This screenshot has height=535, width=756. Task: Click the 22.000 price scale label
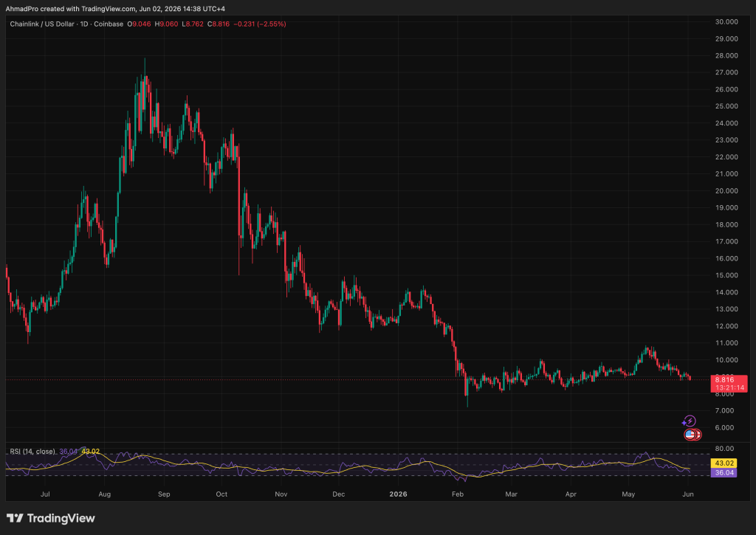[726, 156]
